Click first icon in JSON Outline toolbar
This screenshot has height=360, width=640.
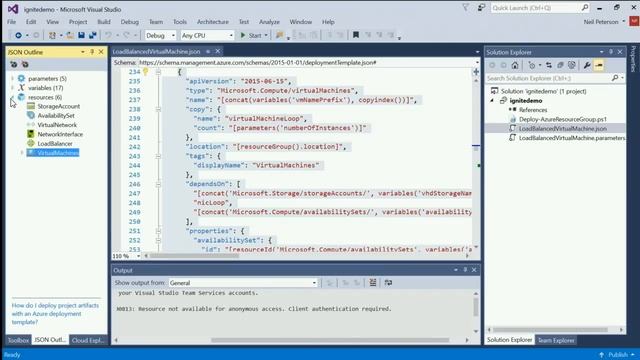click(14, 64)
